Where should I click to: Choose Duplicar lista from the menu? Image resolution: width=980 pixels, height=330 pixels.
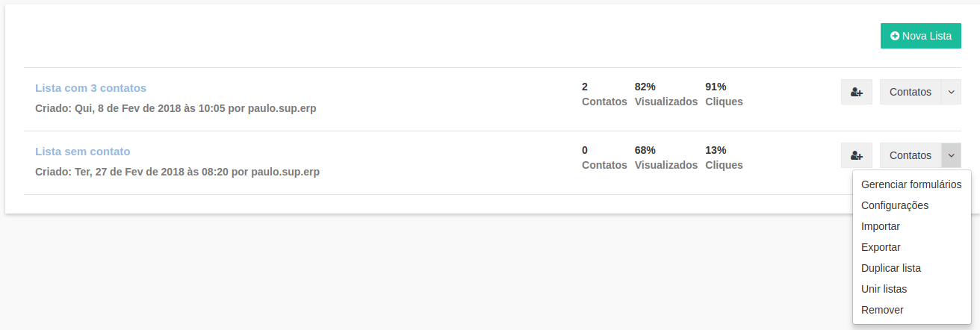(x=890, y=268)
